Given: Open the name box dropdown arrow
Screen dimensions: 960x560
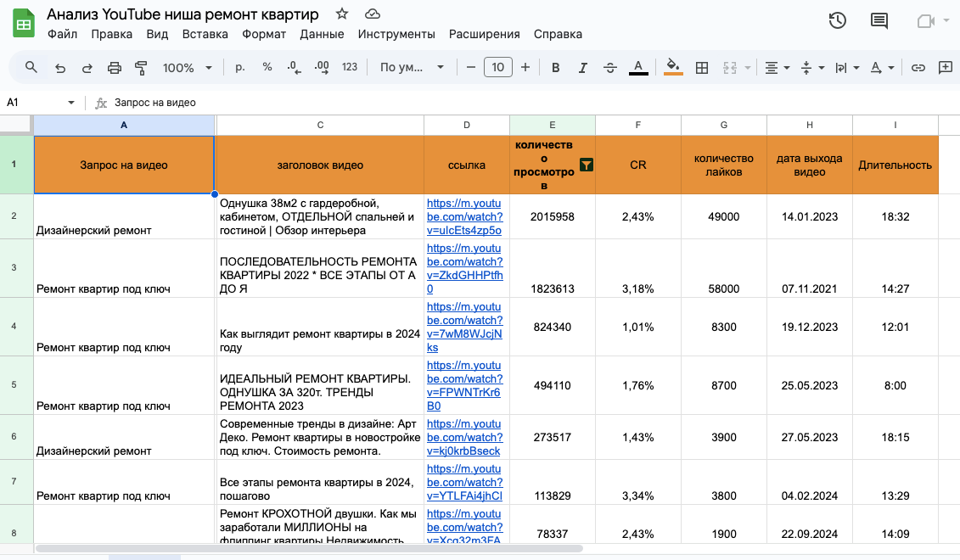Looking at the screenshot, I should pos(71,102).
